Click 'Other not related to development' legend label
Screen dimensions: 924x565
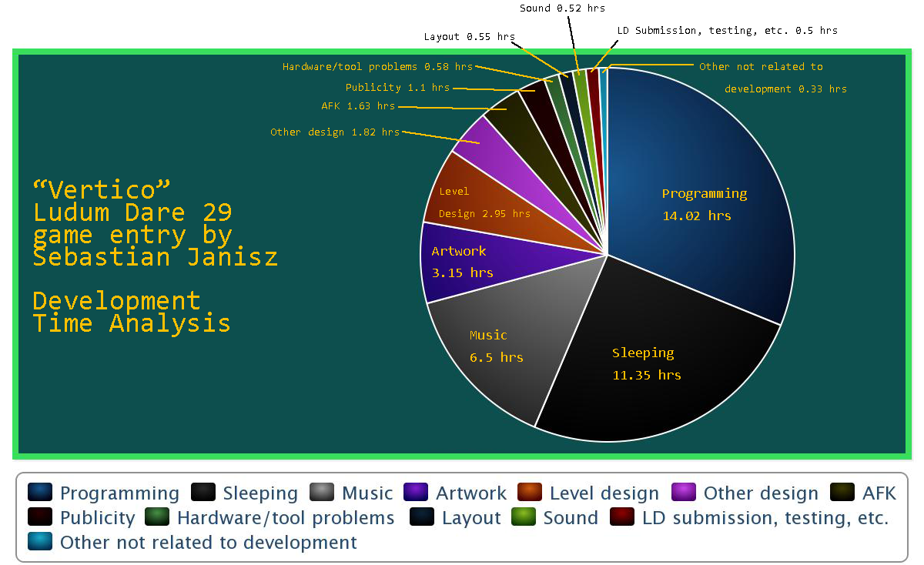coord(209,543)
